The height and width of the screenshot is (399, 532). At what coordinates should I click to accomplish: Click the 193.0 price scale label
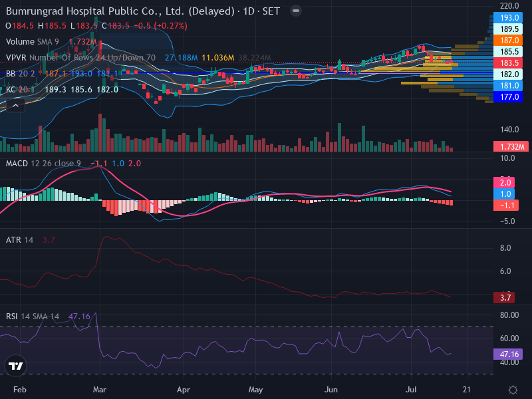pyautogui.click(x=508, y=18)
